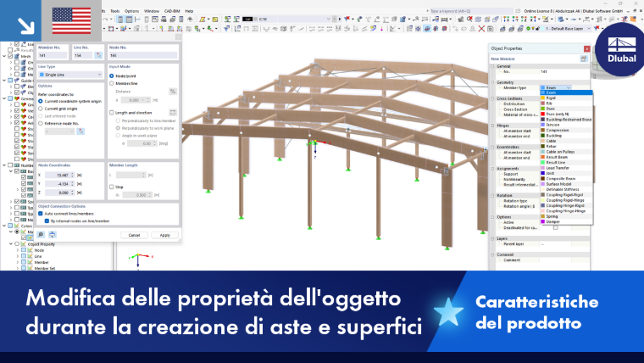Select Cable on Pulleys member type

(566, 152)
